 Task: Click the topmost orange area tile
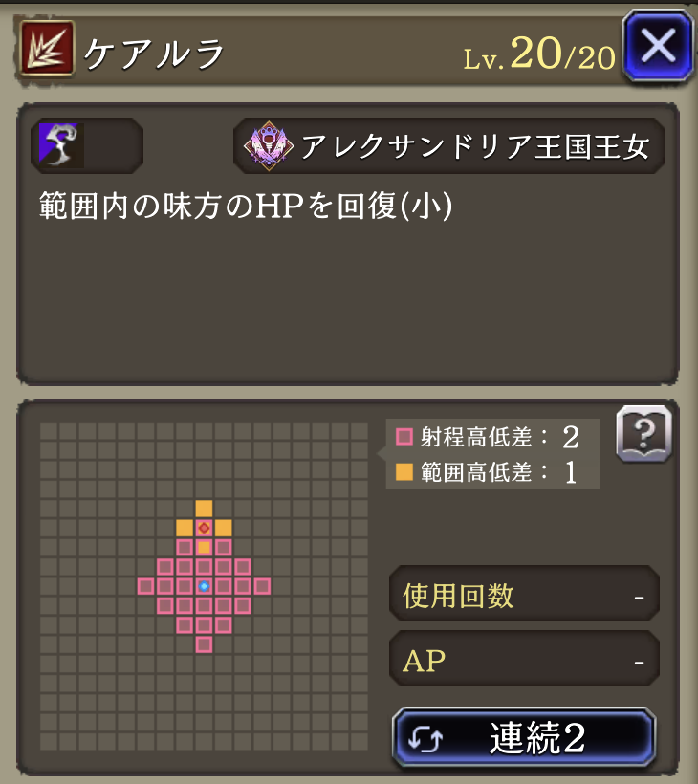[x=204, y=509]
